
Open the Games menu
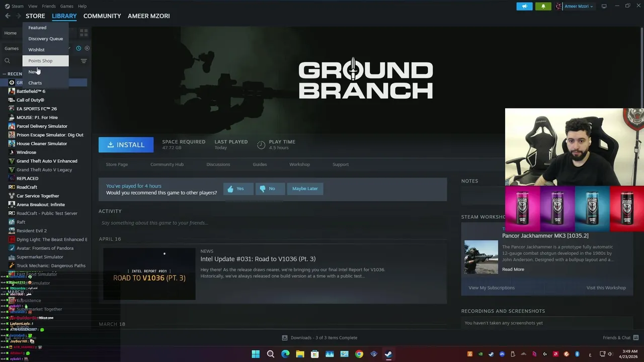click(x=66, y=6)
